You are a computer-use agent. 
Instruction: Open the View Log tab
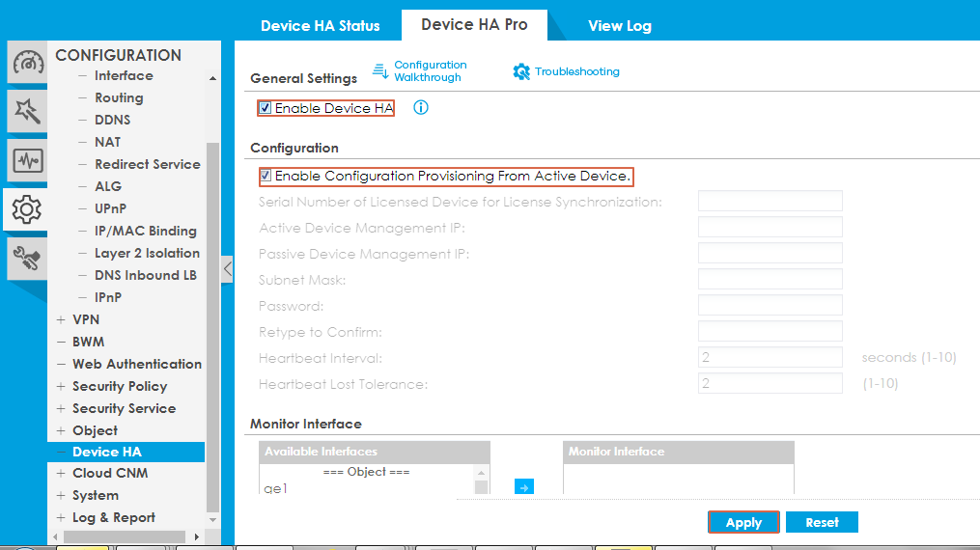[619, 25]
